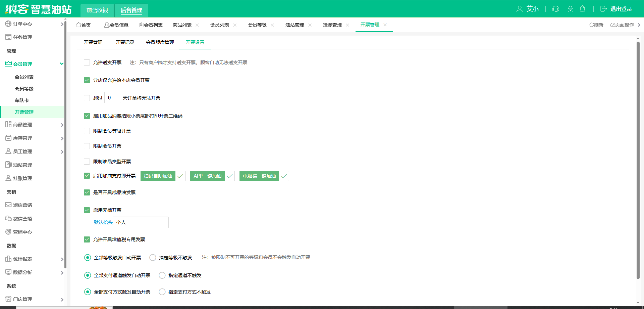Image resolution: width=644 pixels, height=309 pixels.
Task: Click the 营销中心 target icon
Action: [8, 232]
